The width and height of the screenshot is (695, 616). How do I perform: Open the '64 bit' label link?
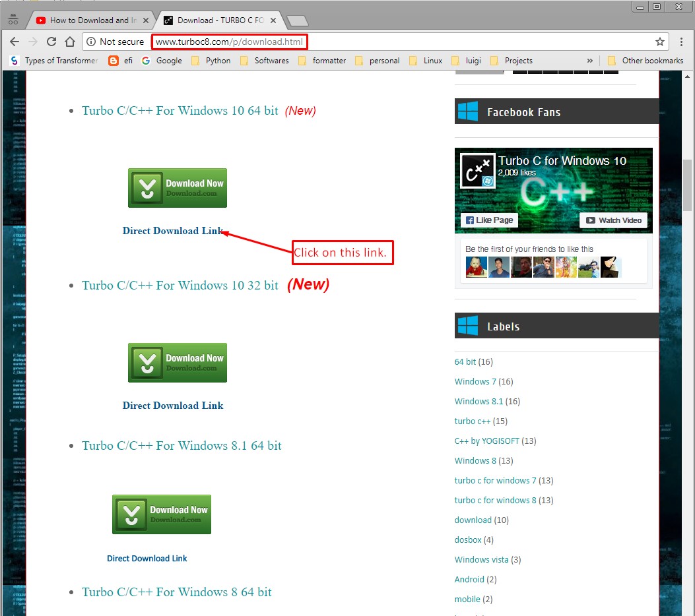(465, 362)
